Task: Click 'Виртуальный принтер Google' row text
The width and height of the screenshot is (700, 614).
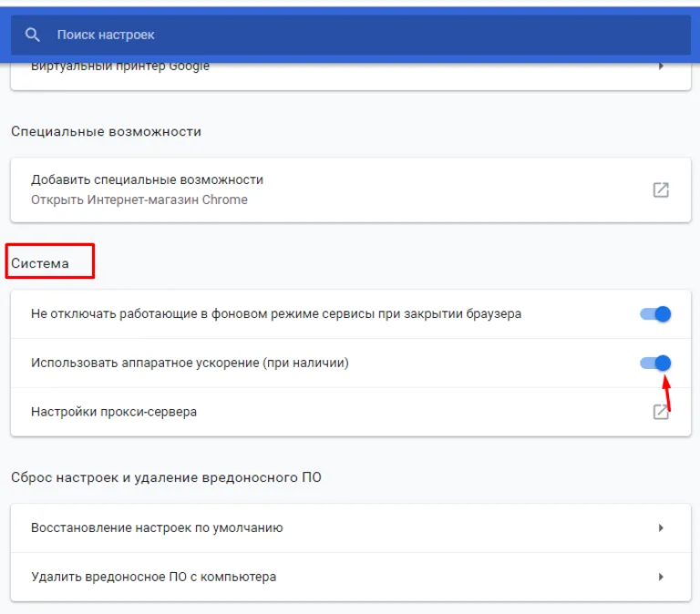Action: [120, 67]
